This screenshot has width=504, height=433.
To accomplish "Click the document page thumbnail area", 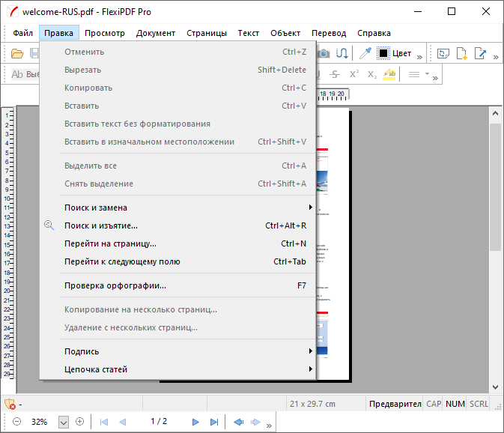I will (x=333, y=244).
